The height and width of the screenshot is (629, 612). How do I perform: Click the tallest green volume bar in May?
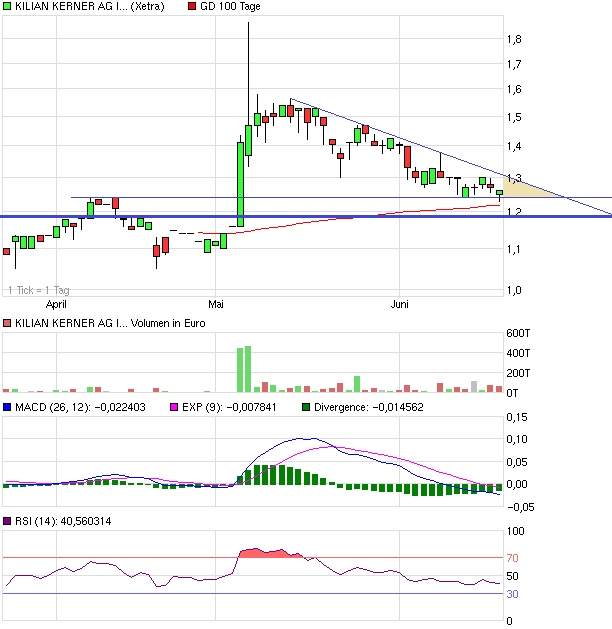click(248, 369)
